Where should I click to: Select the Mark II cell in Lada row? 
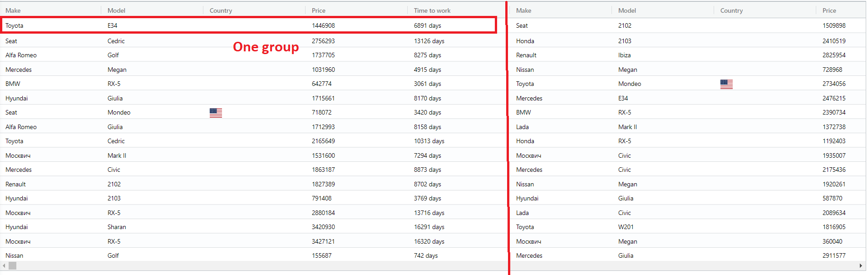coord(627,127)
